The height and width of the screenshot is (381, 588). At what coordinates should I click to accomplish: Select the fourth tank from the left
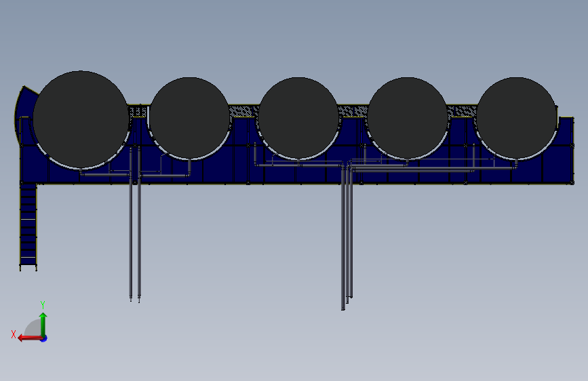tap(407, 117)
